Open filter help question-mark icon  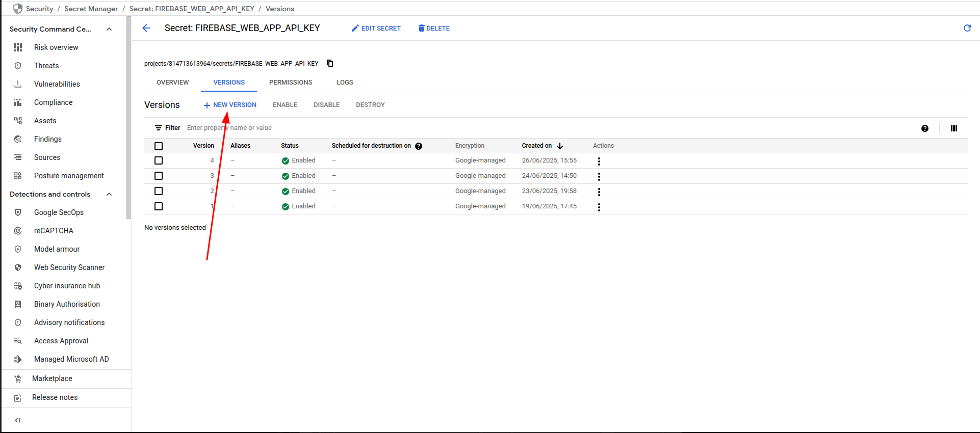pos(925,128)
